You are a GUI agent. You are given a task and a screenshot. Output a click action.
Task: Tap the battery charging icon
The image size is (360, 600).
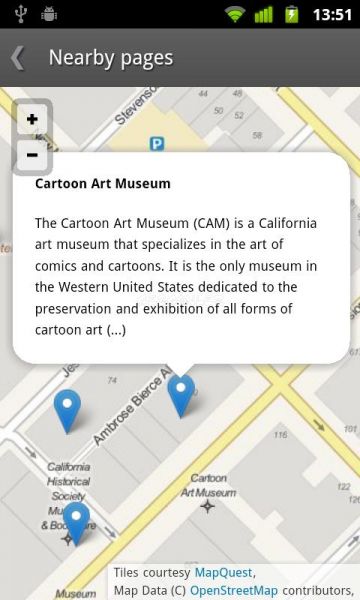[292, 14]
